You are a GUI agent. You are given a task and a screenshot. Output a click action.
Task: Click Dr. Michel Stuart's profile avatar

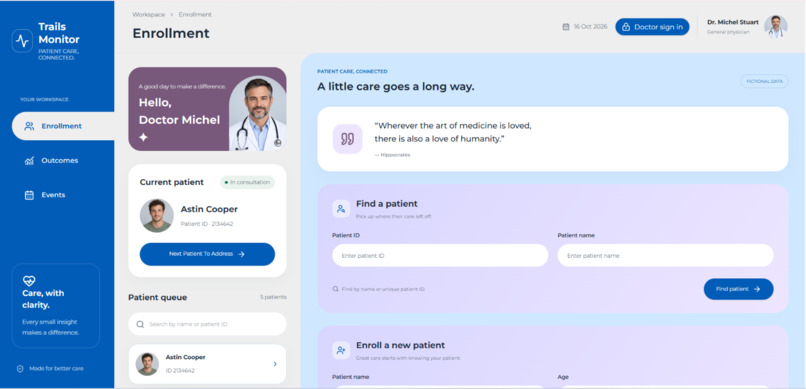[x=775, y=27]
